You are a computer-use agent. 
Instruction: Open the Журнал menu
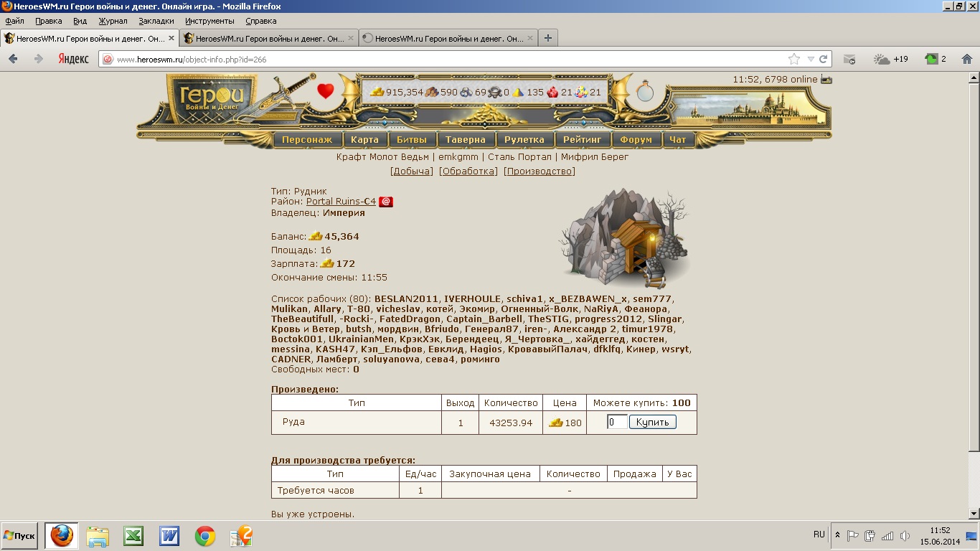[x=113, y=22]
